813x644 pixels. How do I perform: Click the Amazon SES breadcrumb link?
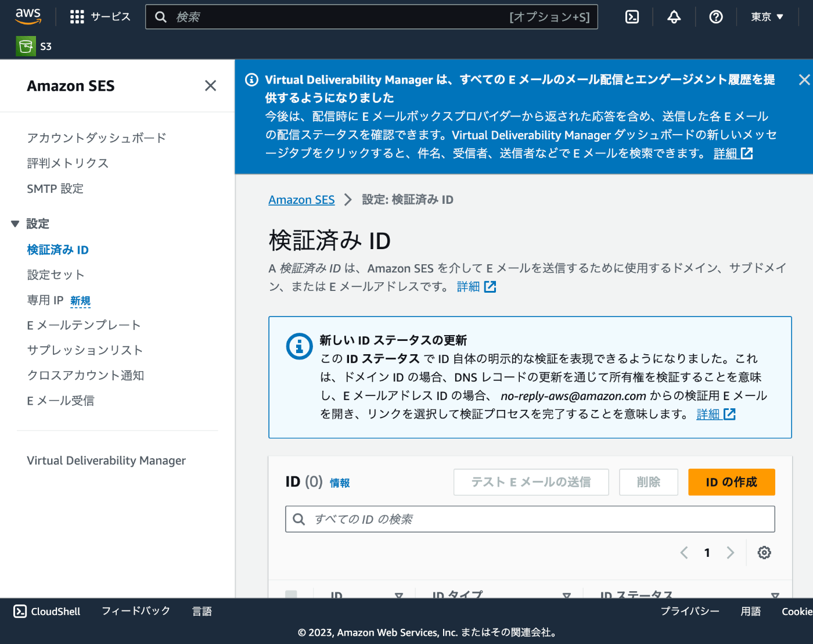301,200
